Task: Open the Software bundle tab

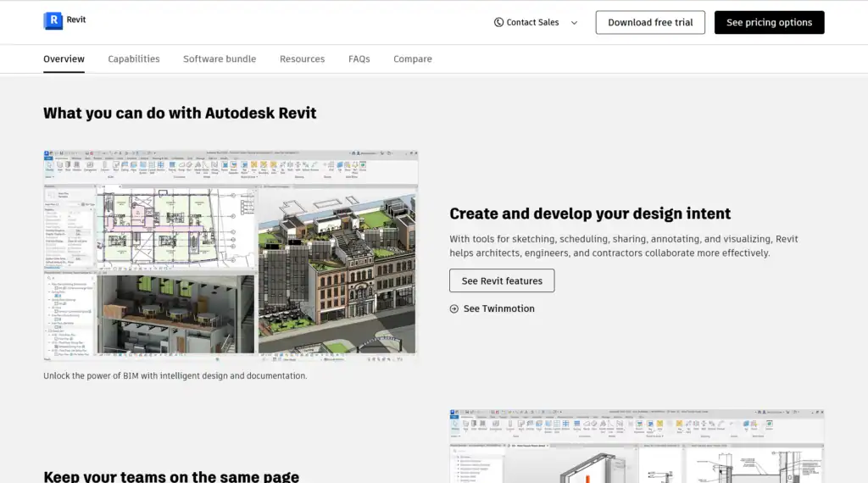Action: [x=220, y=58]
